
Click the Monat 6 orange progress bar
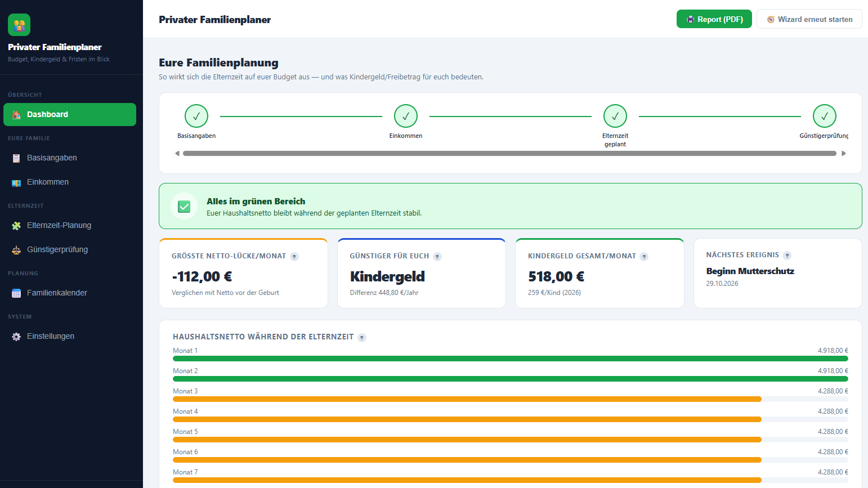(467, 460)
